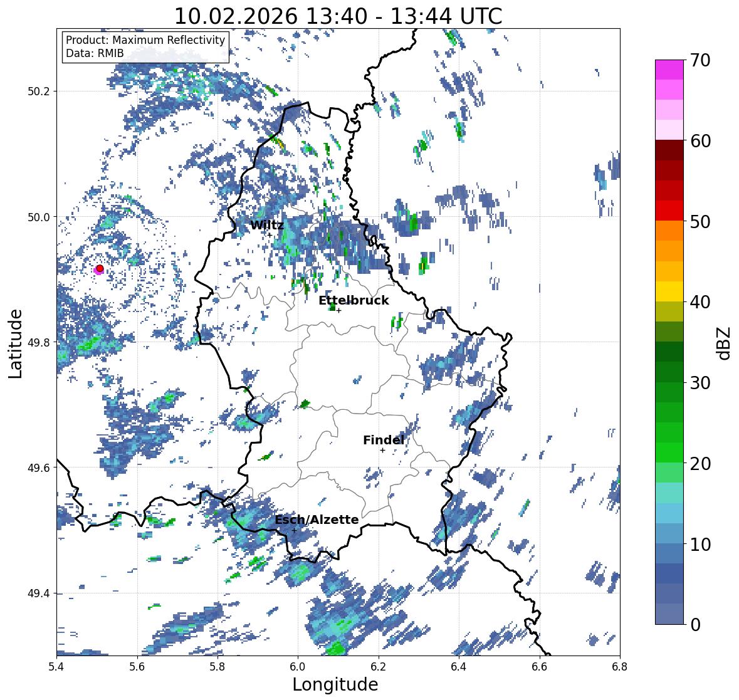Click the 50.2 latitude tick label
Viewport: 739px width, 700px height.
[38, 91]
